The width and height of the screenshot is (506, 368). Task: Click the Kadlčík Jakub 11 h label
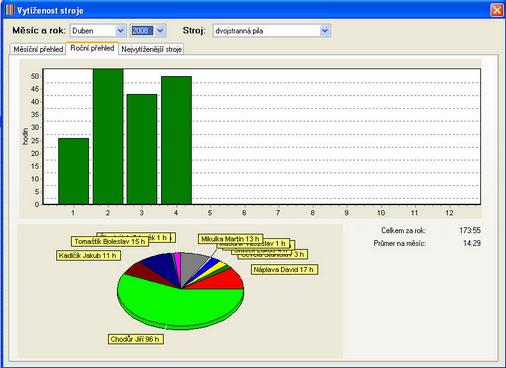click(88, 256)
